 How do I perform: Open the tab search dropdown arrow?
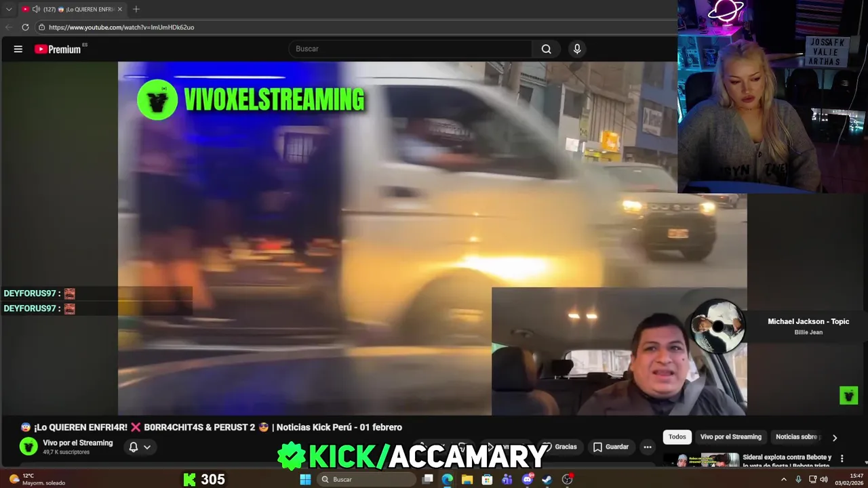pos(9,9)
